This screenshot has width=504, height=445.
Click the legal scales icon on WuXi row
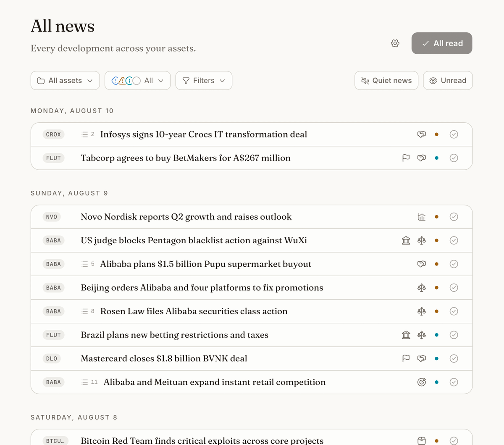(422, 240)
